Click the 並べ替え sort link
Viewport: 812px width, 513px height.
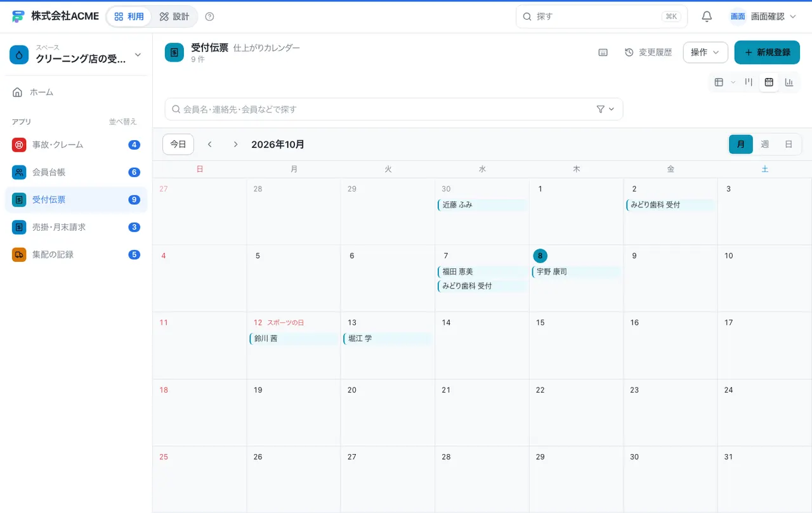122,122
